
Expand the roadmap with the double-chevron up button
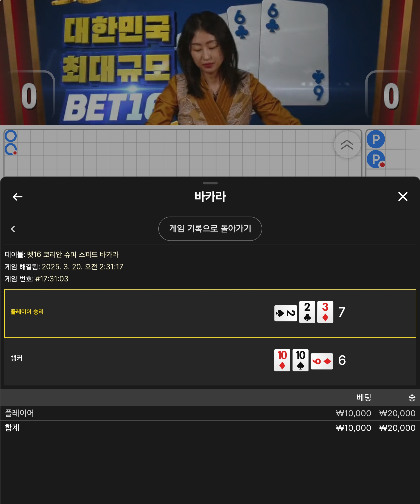(x=347, y=145)
